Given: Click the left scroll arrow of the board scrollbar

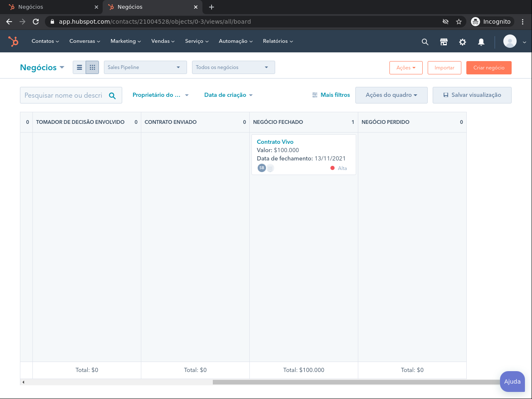Looking at the screenshot, I should point(23,382).
